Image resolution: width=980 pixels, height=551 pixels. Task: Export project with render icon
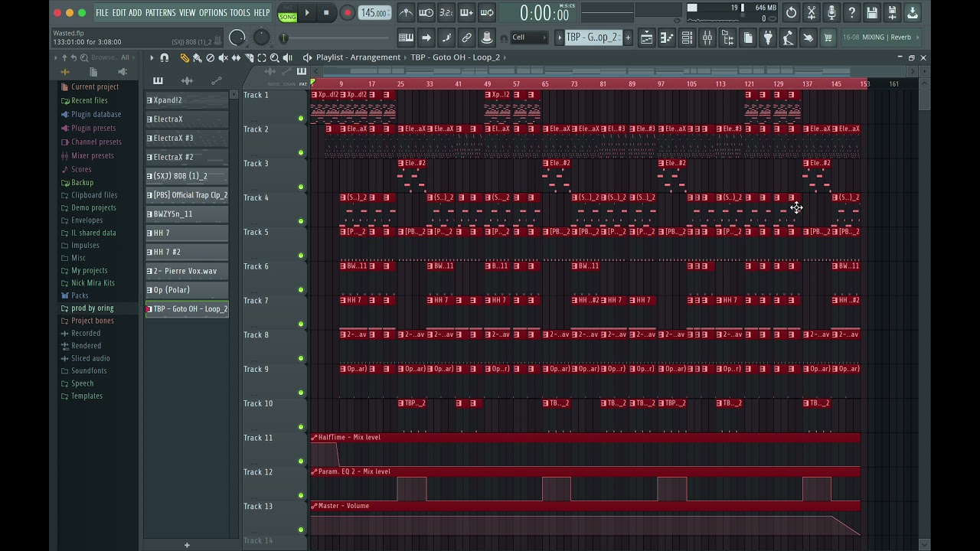[892, 12]
